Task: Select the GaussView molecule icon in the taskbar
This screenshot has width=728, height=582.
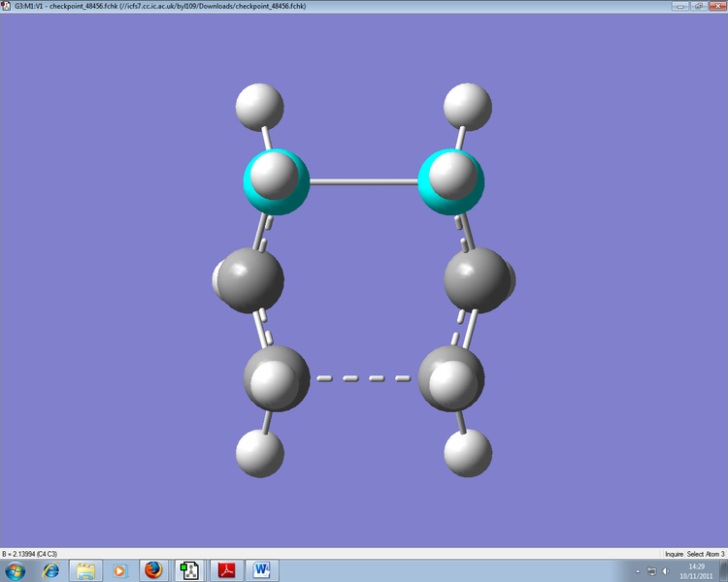Action: coord(189,570)
